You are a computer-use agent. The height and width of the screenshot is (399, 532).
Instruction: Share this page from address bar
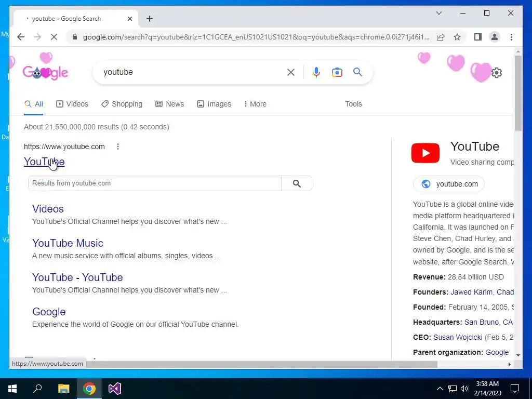(441, 37)
